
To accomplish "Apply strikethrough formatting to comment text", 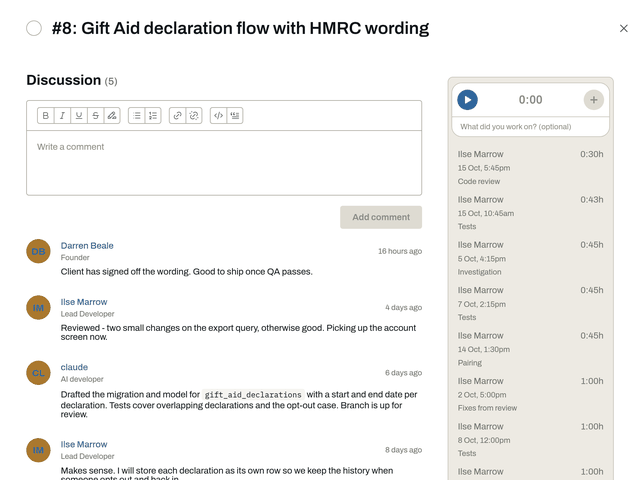I will tap(96, 116).
